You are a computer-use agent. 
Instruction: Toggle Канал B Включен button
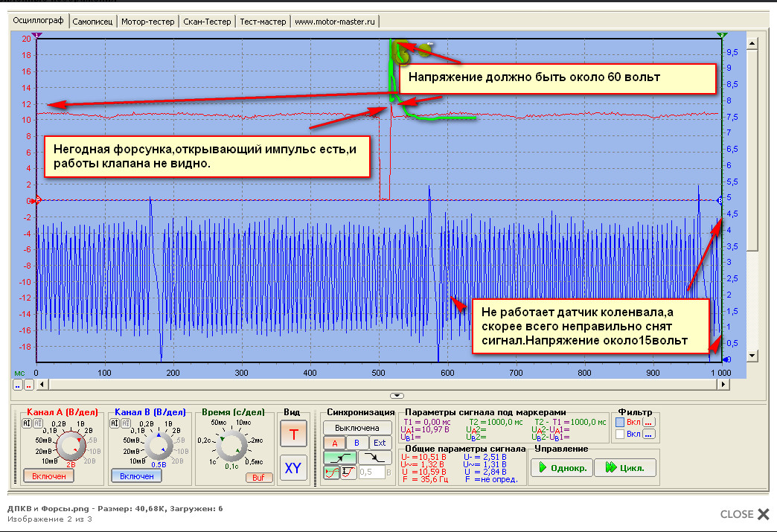(136, 476)
